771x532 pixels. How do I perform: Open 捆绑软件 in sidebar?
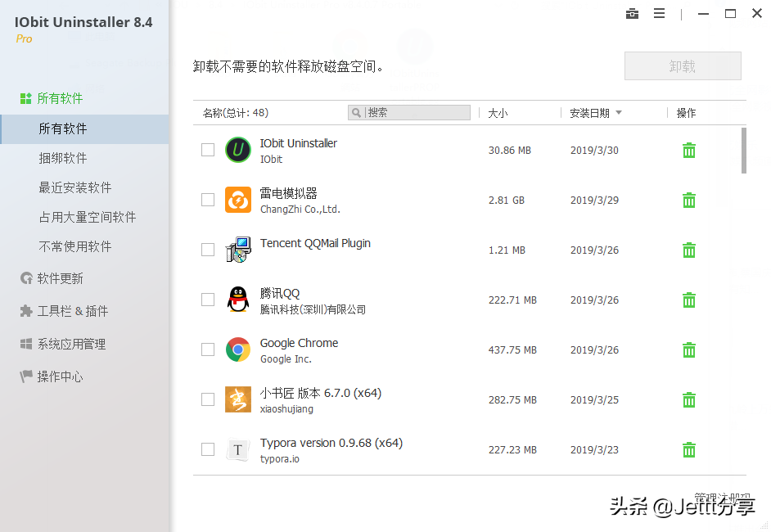63,158
